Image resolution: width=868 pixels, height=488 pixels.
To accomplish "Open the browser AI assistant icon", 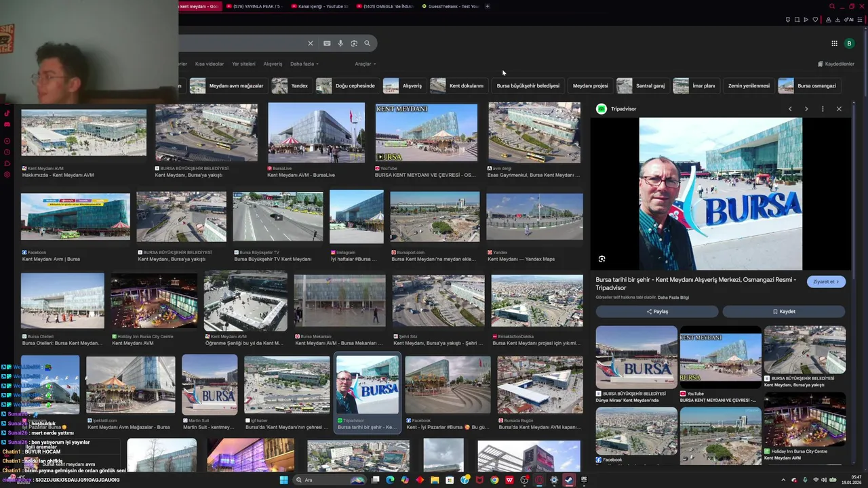I will (x=848, y=20).
